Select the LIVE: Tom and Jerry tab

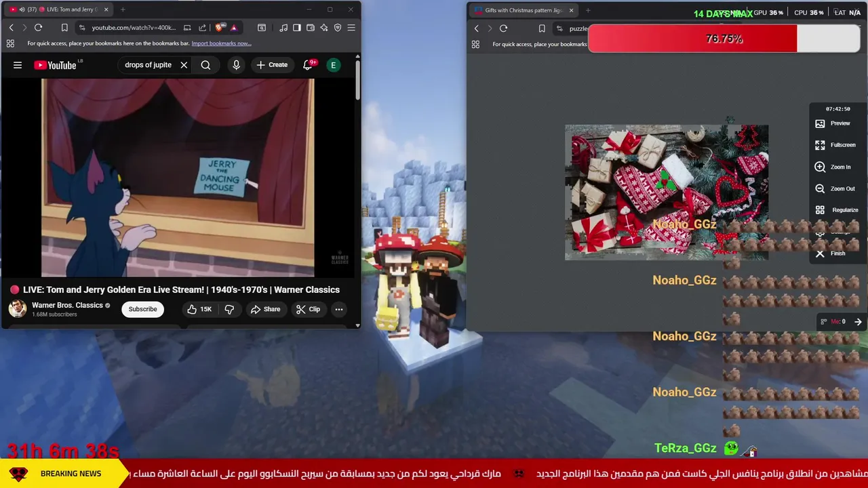(58, 9)
